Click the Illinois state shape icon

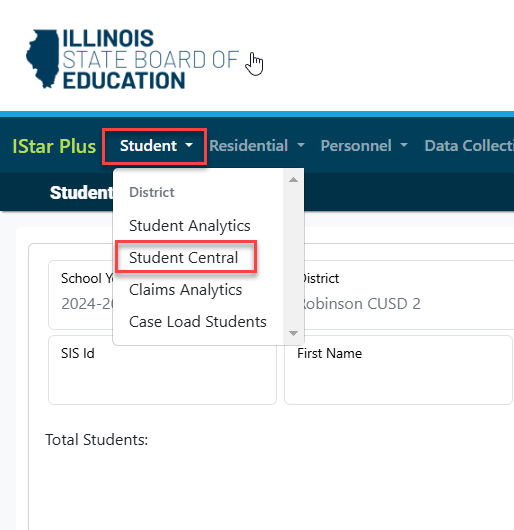point(43,59)
